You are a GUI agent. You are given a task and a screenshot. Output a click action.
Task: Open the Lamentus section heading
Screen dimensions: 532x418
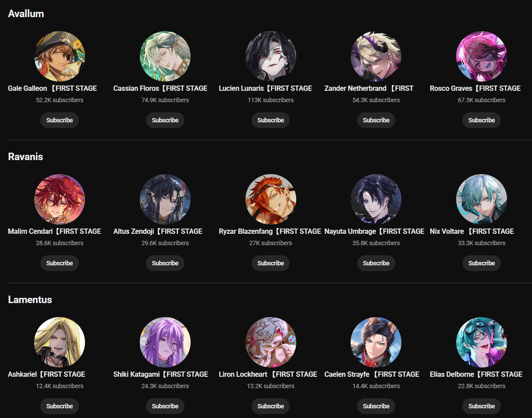click(x=30, y=300)
